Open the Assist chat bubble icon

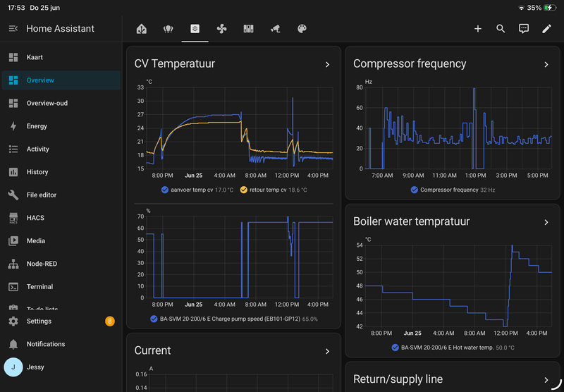[524, 29]
